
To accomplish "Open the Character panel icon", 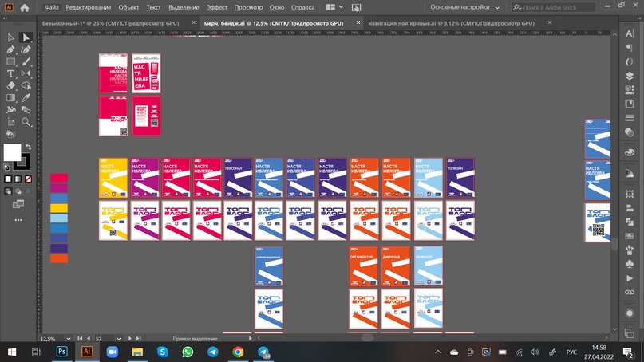I will click(x=629, y=33).
